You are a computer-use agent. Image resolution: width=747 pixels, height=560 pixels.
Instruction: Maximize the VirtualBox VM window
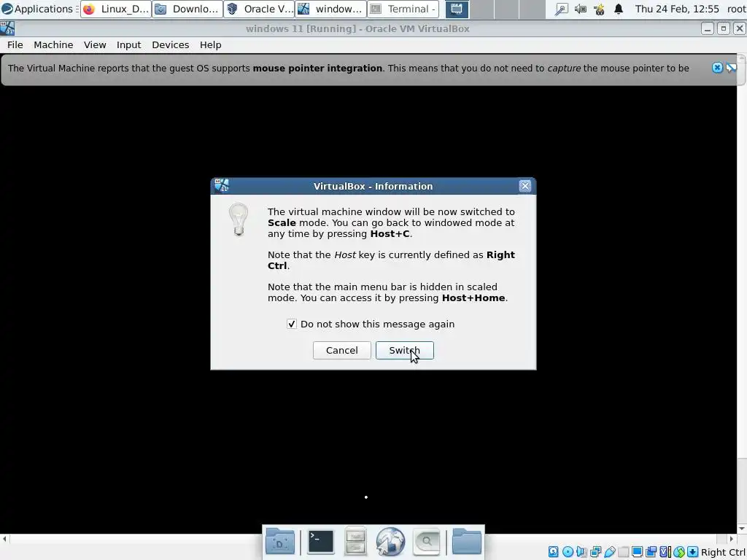click(723, 28)
